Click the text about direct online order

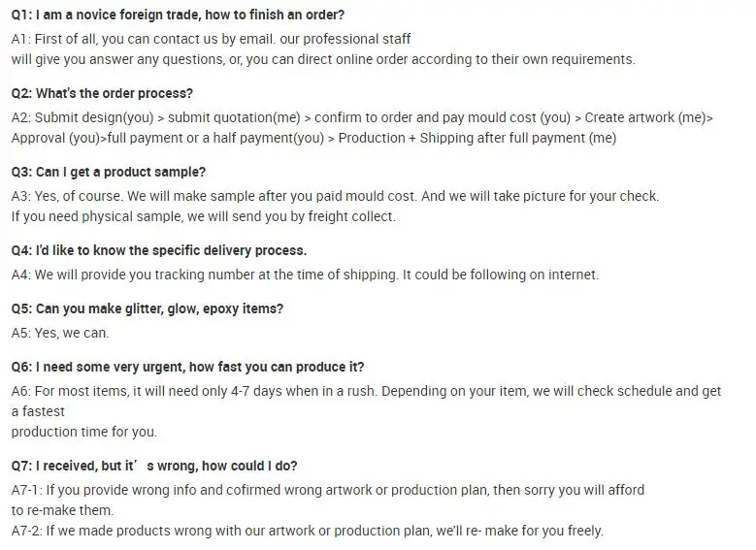pos(323,59)
